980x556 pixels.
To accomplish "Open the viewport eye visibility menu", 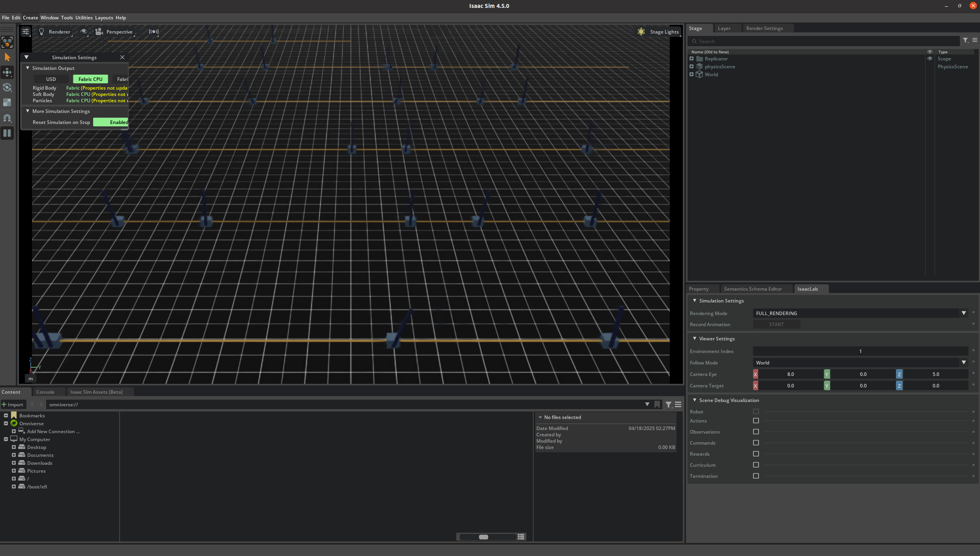I will pos(84,32).
